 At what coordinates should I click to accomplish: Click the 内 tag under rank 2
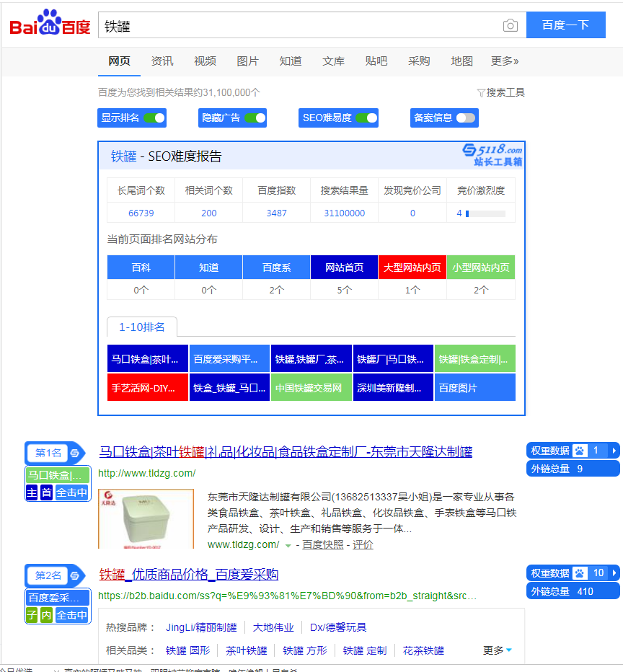pyautogui.click(x=46, y=615)
